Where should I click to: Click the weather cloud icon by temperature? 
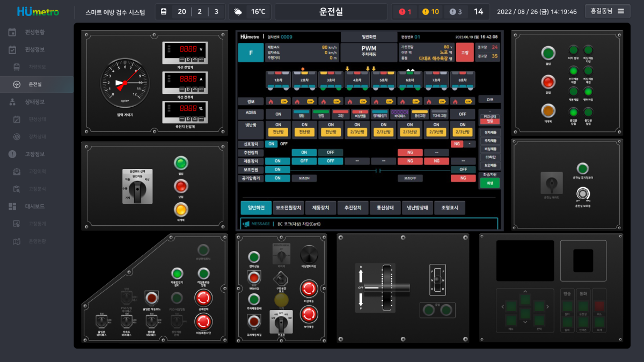pos(238,12)
